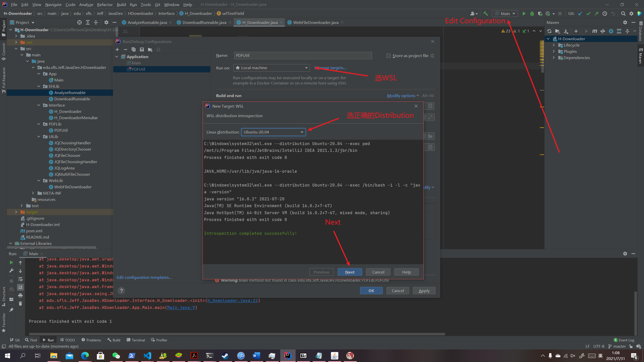Click H_Downloader.java:22 stack trace link
Image resolution: width=644 pixels, height=362 pixels.
point(233,300)
